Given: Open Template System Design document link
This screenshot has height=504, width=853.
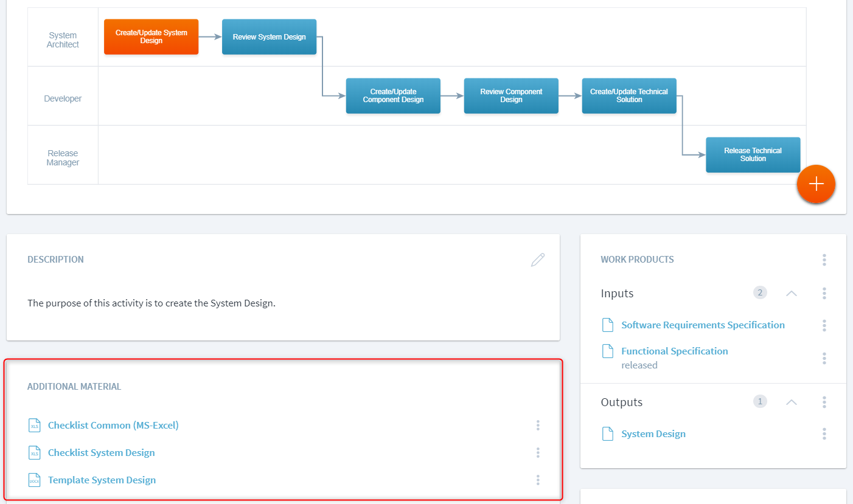Looking at the screenshot, I should click(102, 480).
